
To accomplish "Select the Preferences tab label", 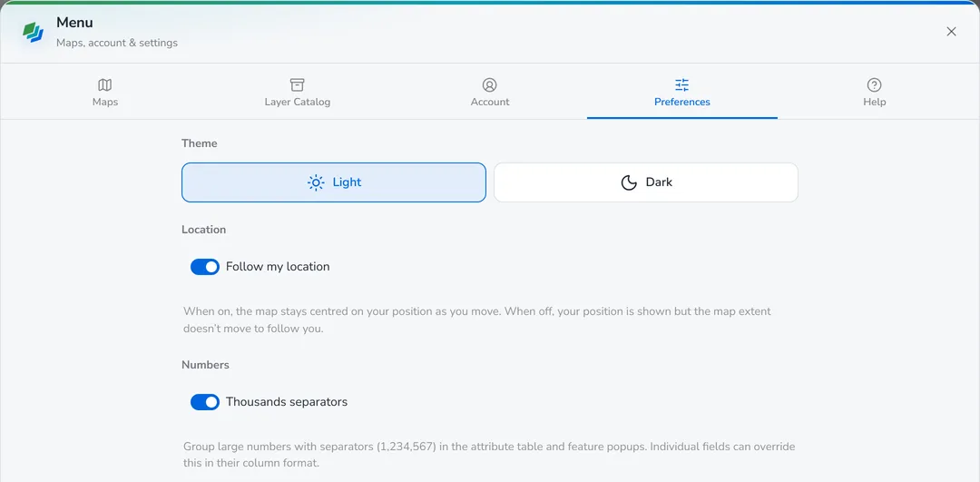I will click(681, 102).
